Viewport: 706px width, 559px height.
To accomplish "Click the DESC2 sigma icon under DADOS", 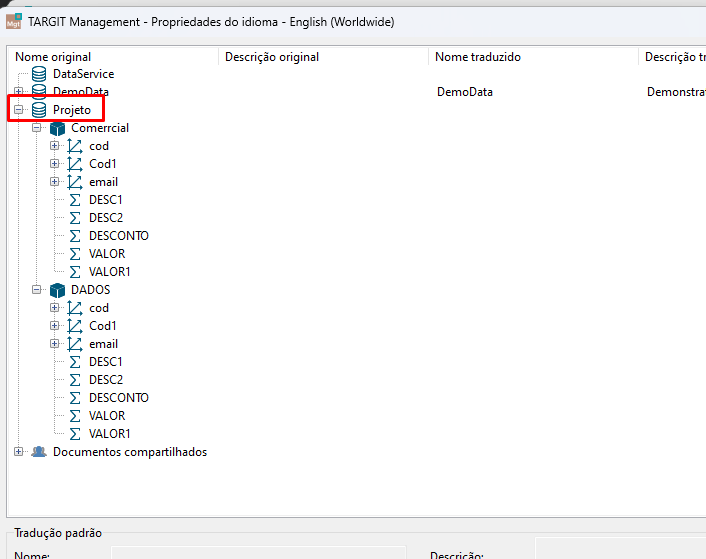I will pyautogui.click(x=75, y=380).
